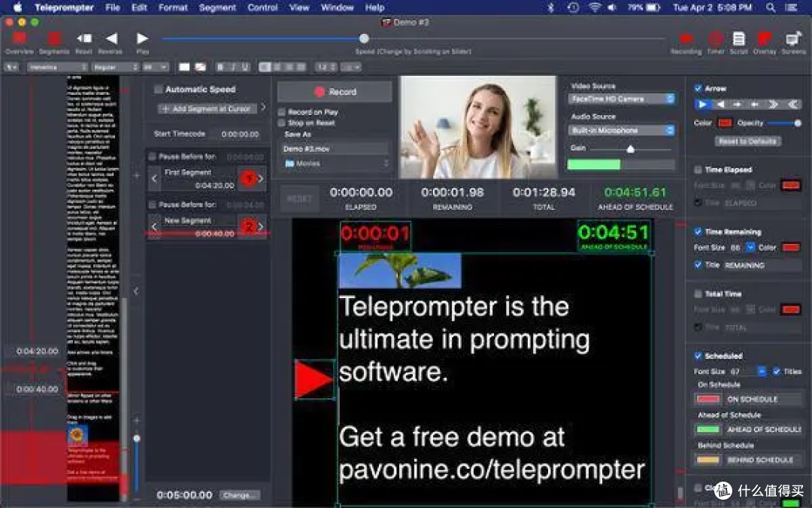Image resolution: width=812 pixels, height=508 pixels.
Task: Open the Segments toolbar icon
Action: [54, 39]
